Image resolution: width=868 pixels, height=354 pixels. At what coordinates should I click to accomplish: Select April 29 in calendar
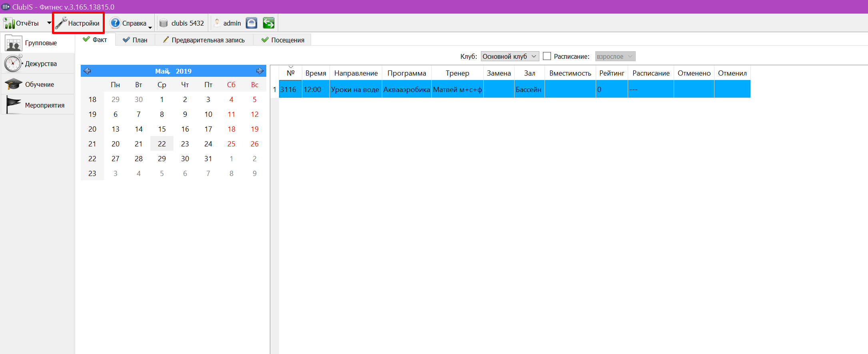click(116, 99)
